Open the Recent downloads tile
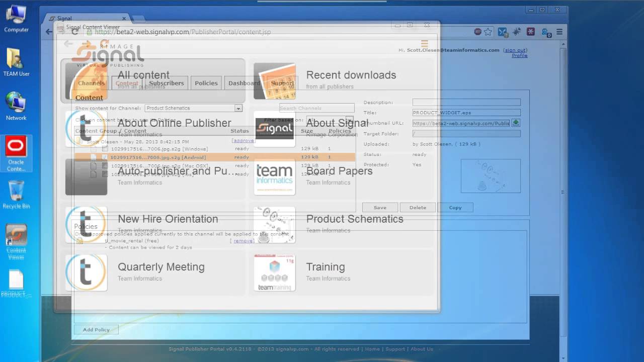The height and width of the screenshot is (362, 644). 342,80
